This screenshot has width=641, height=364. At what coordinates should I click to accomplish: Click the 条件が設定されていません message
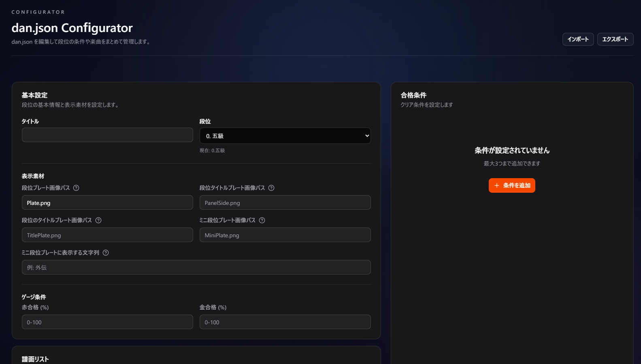512,150
